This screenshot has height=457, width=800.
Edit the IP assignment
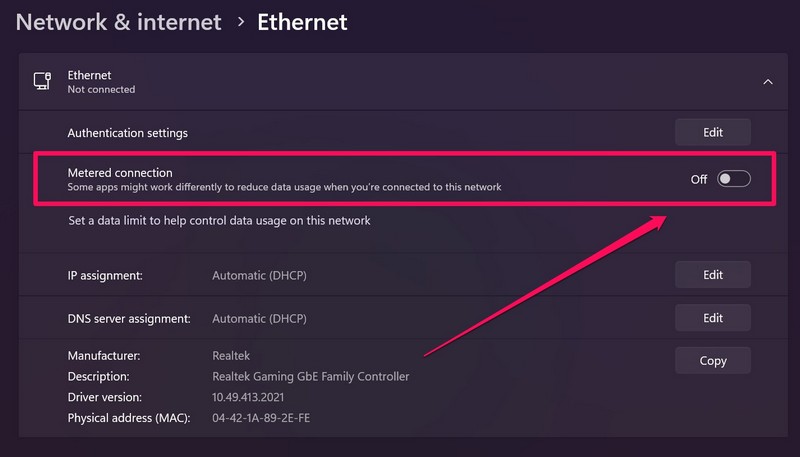click(x=712, y=275)
